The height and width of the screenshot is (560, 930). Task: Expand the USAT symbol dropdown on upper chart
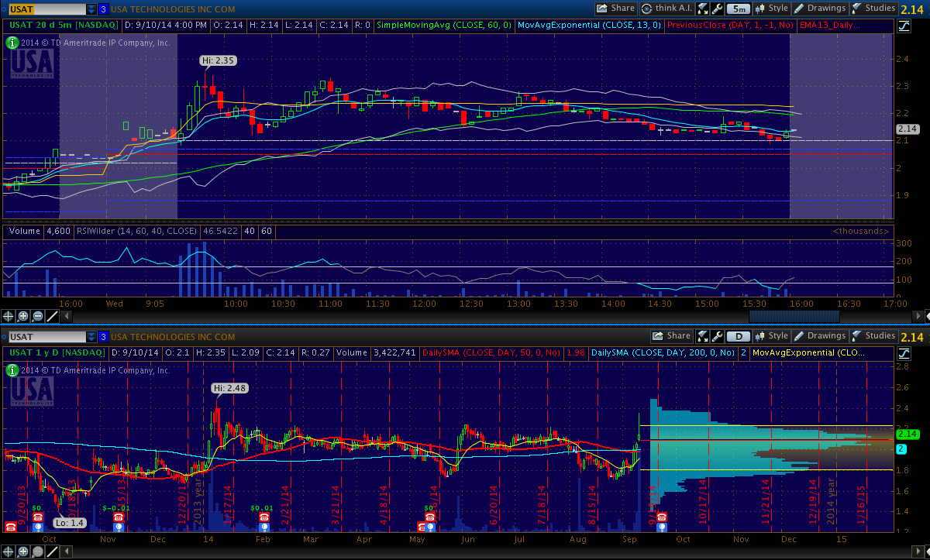(x=92, y=9)
